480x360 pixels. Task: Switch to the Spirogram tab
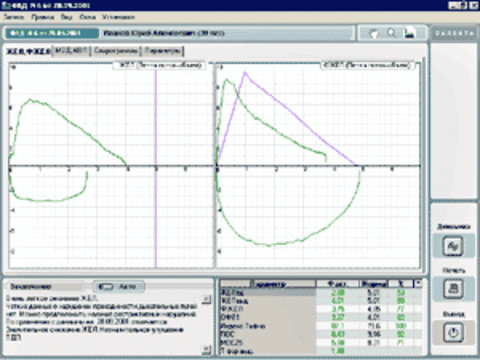116,51
